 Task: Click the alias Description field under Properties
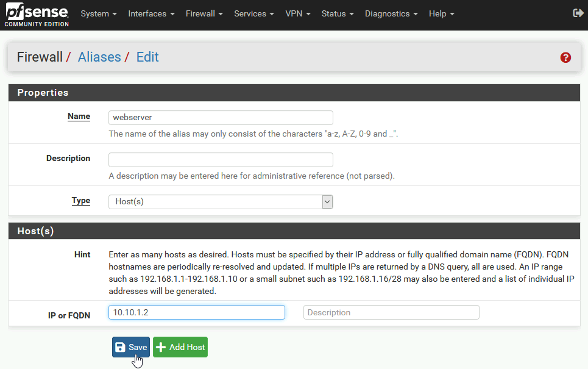click(x=221, y=160)
